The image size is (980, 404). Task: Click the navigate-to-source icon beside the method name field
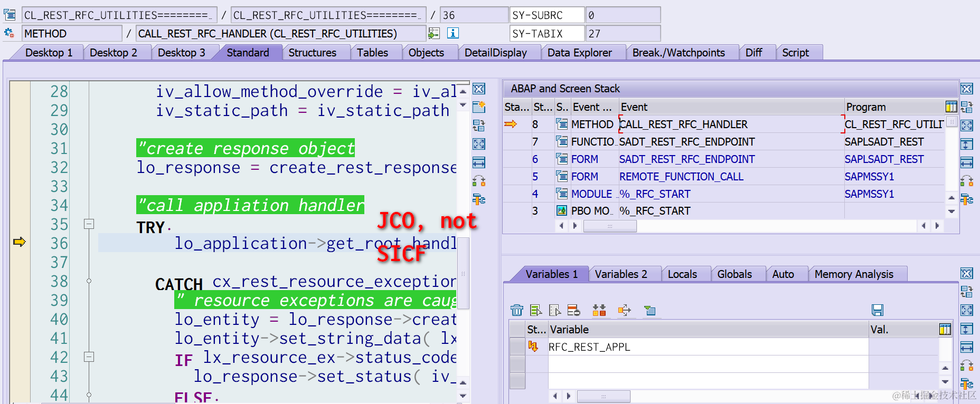(x=434, y=33)
